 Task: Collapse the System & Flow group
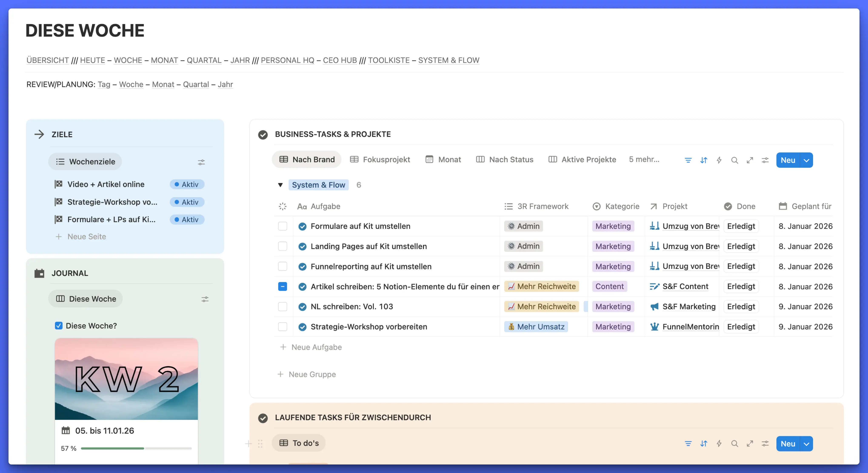[x=280, y=185]
